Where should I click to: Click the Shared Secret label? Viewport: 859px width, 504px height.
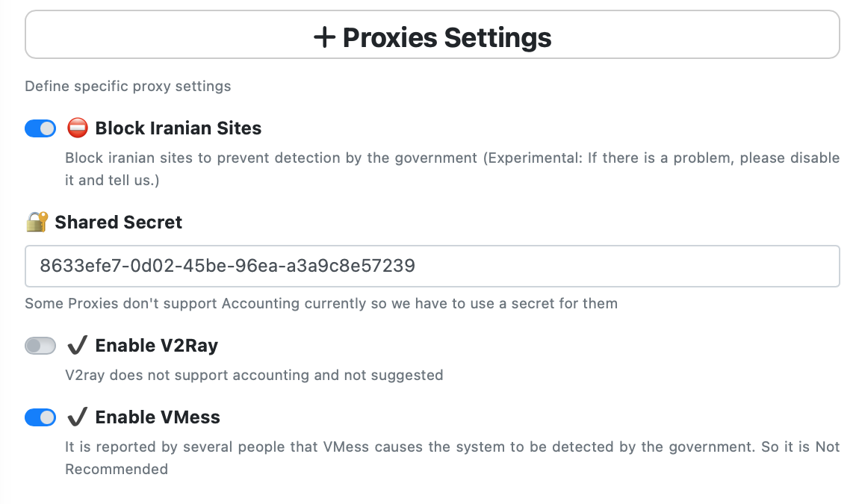pos(118,222)
